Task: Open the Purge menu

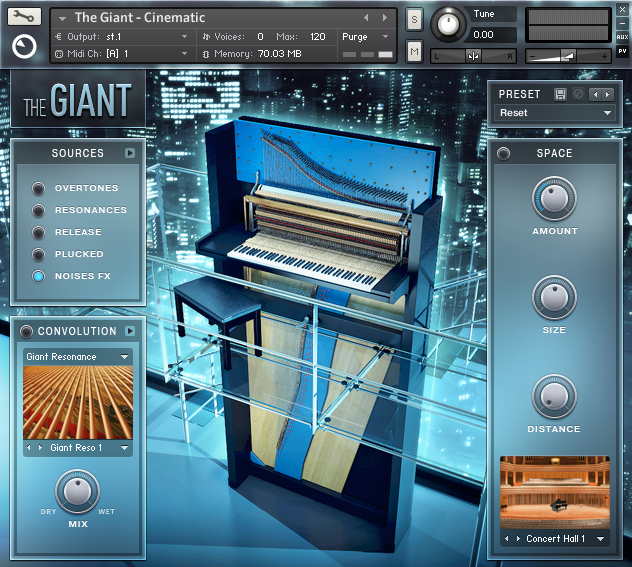Action: click(365, 36)
